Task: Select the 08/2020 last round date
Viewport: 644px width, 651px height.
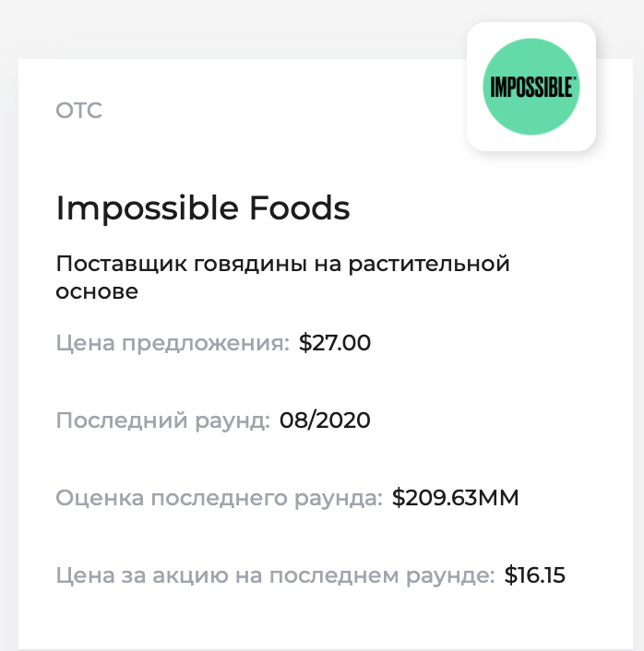Action: (x=325, y=420)
